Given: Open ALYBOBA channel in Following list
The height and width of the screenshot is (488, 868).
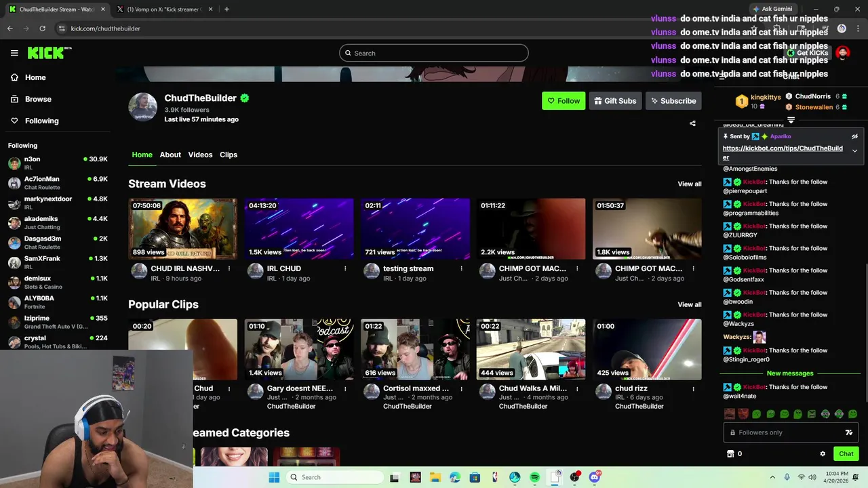Looking at the screenshot, I should point(58,302).
